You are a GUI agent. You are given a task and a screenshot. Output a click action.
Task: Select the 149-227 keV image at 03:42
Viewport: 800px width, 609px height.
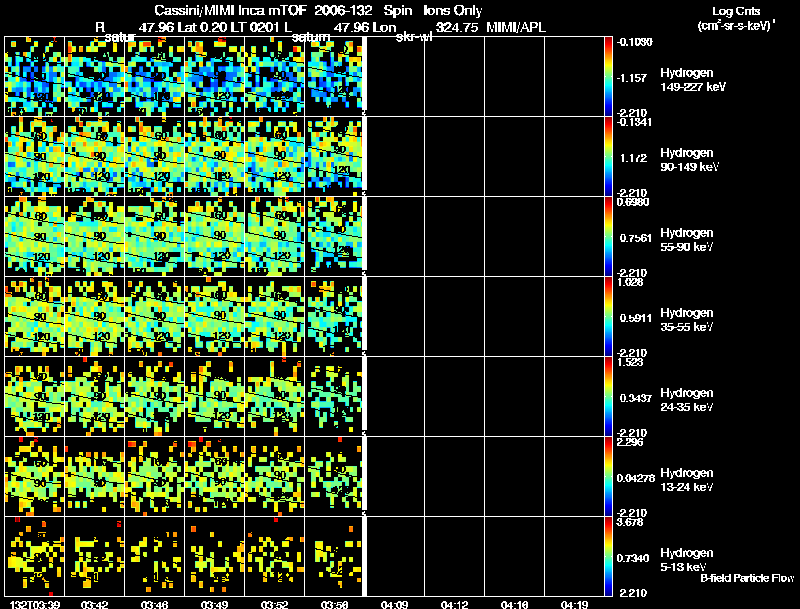click(x=94, y=75)
